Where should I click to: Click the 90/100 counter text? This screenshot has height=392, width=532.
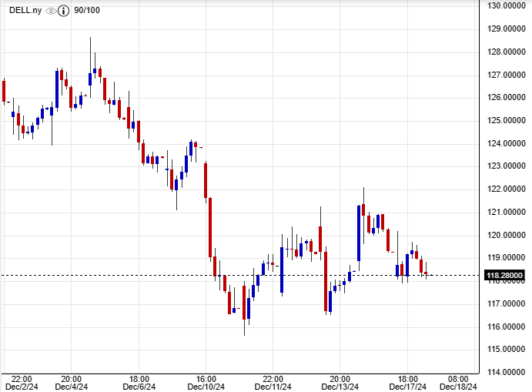tap(89, 12)
